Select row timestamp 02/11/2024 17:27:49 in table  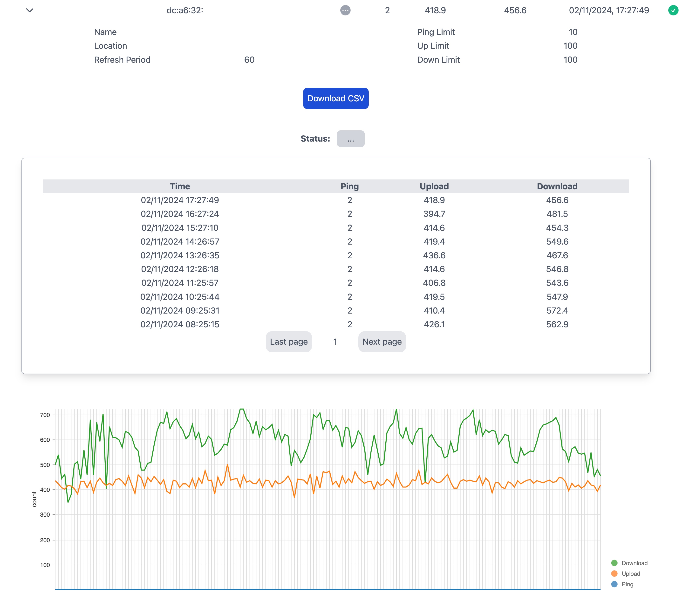point(180,200)
